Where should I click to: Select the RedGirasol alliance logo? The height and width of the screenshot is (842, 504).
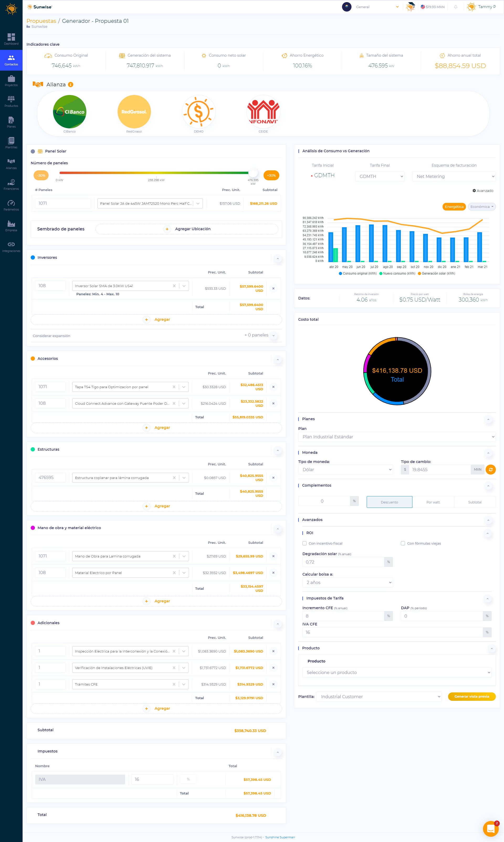tap(134, 112)
